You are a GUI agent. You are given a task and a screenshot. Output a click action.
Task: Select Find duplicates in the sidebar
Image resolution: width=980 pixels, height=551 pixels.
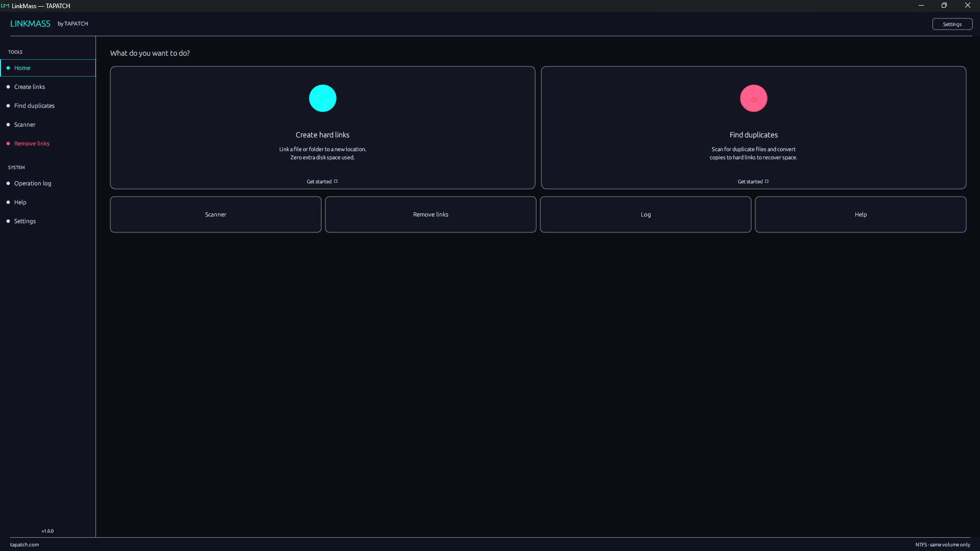tap(48, 106)
